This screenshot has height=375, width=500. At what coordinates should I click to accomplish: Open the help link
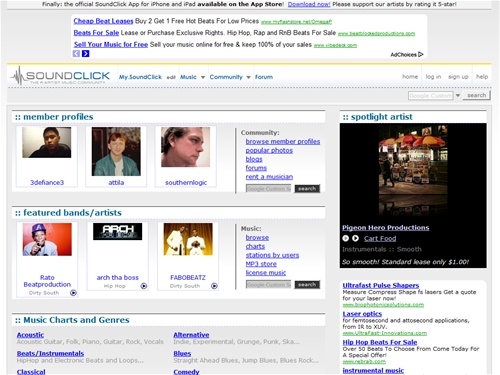coord(482,77)
